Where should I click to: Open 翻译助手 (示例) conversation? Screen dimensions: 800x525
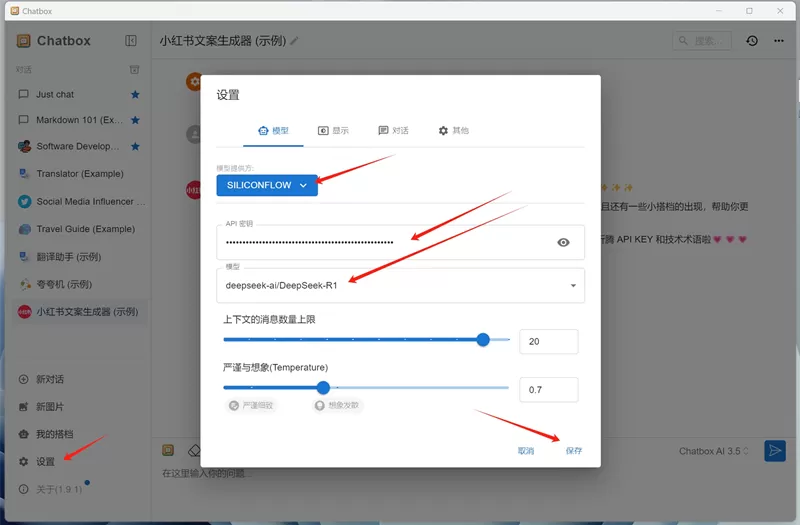coord(79,257)
